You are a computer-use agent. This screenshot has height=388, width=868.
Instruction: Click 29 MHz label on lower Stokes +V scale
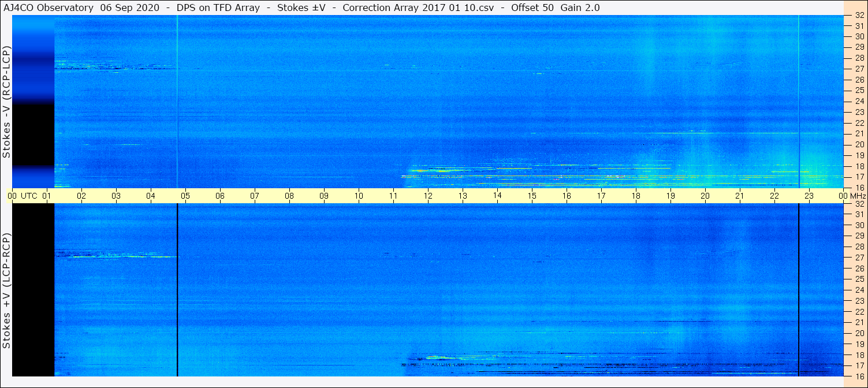click(859, 236)
